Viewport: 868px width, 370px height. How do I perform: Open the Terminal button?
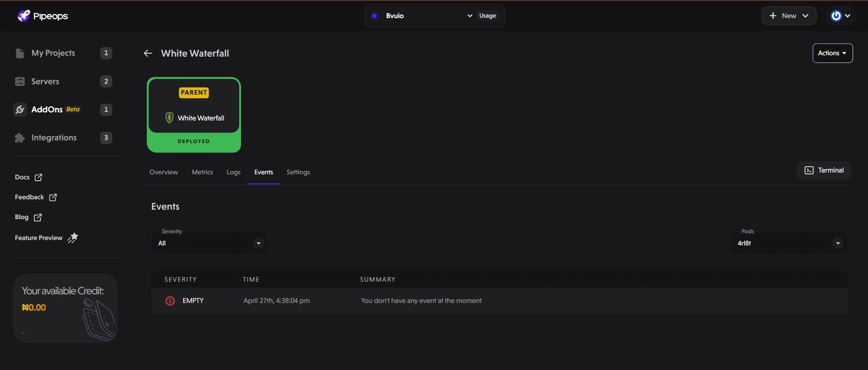(824, 170)
